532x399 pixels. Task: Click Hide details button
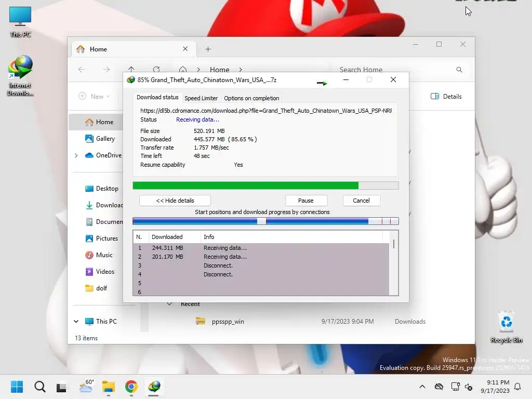point(175,201)
